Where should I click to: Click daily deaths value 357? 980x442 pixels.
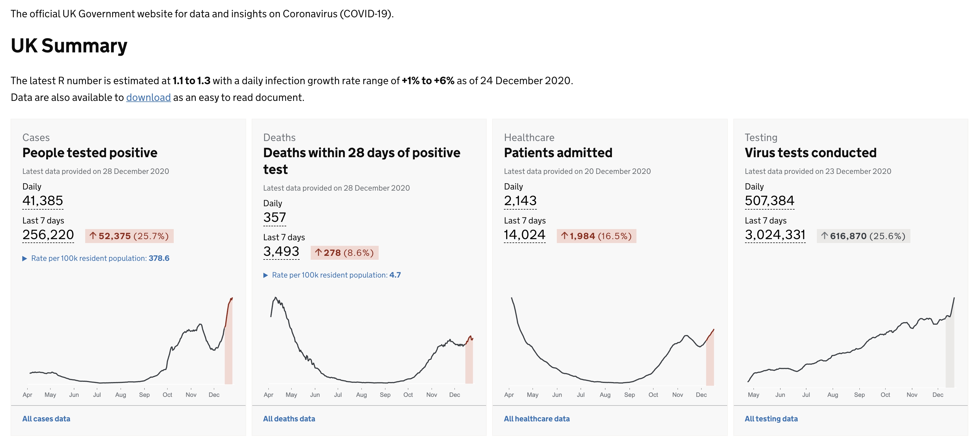(275, 217)
